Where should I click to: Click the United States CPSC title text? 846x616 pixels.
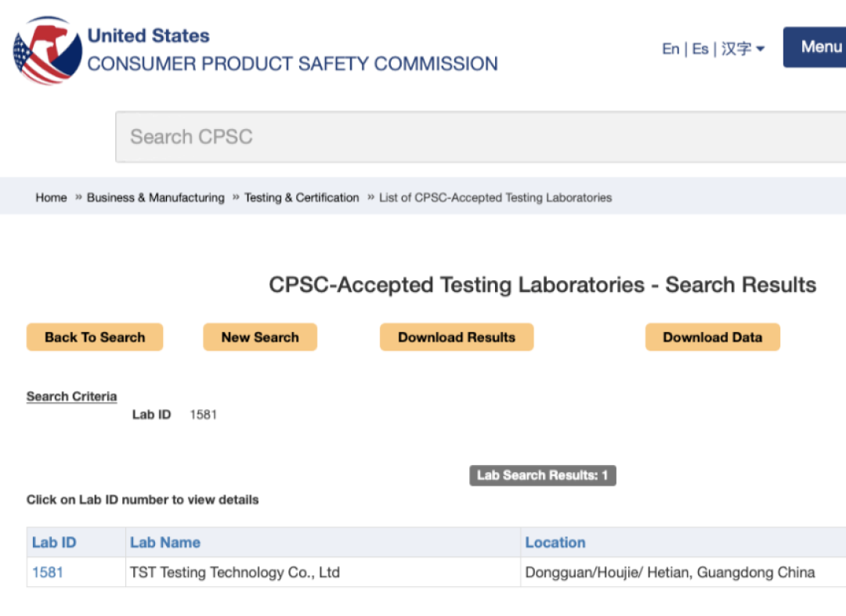(292, 51)
